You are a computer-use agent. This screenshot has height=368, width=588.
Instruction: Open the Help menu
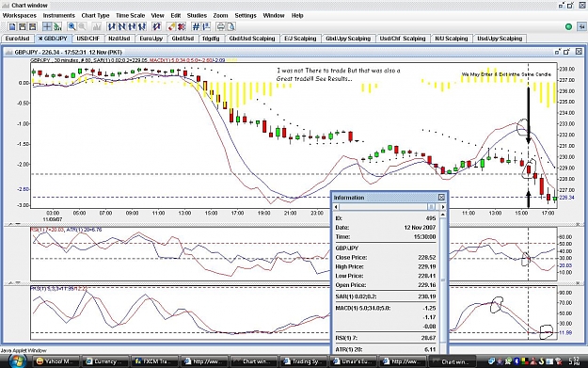[x=297, y=15]
